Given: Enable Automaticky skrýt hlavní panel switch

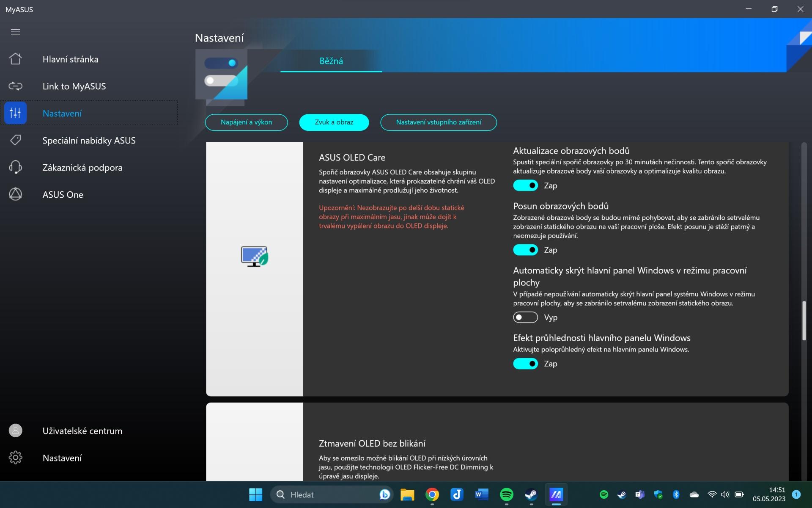Looking at the screenshot, I should click(x=525, y=317).
